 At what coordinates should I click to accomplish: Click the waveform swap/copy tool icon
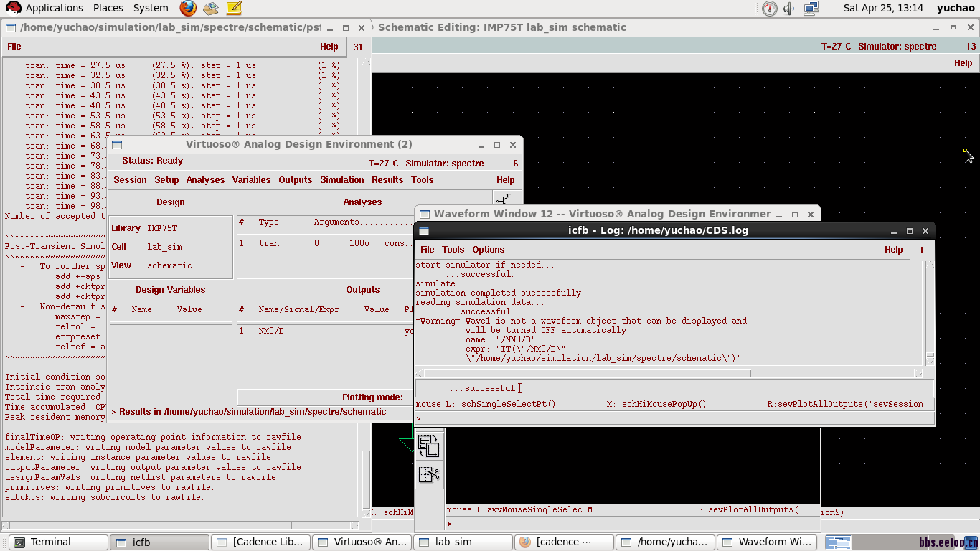429,446
